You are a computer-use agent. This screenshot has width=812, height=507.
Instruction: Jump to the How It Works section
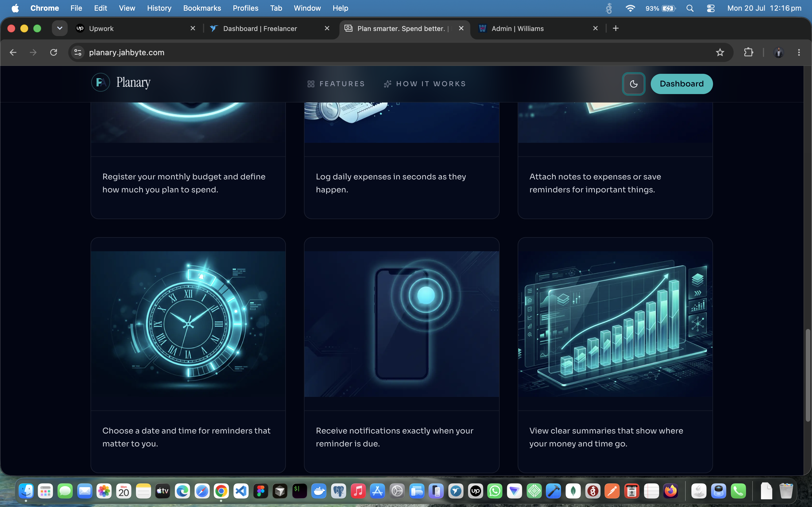425,84
